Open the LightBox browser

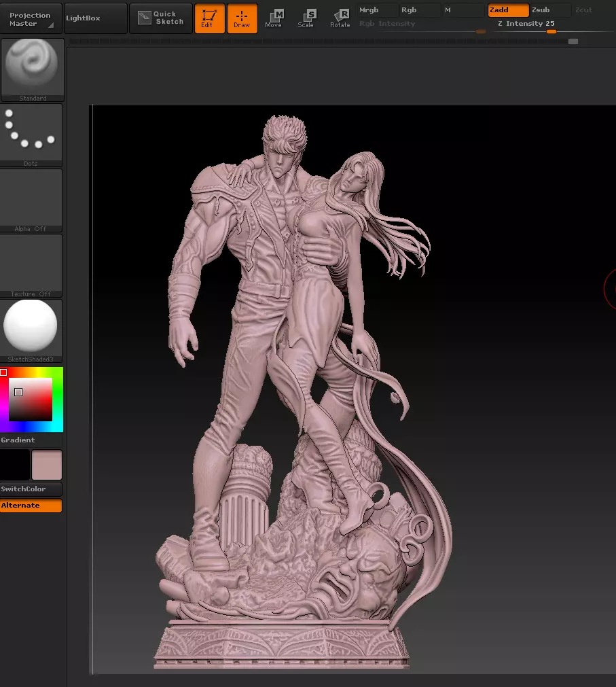click(96, 18)
